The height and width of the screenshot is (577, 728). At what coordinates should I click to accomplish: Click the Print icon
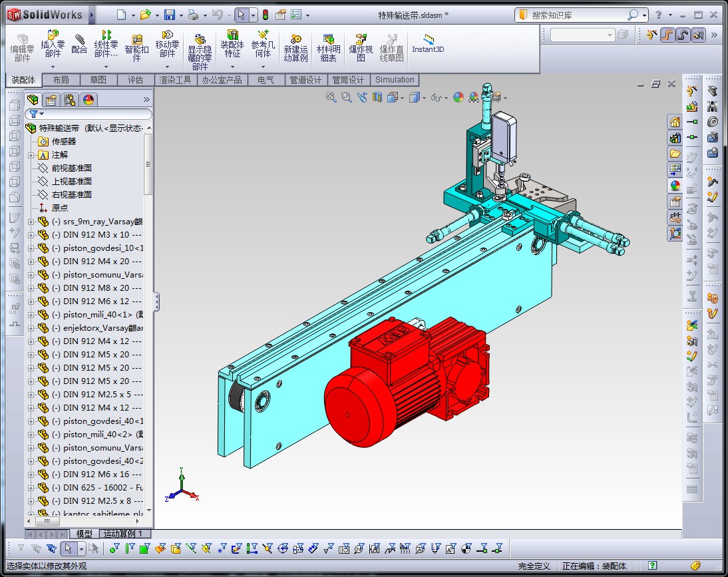[194, 15]
